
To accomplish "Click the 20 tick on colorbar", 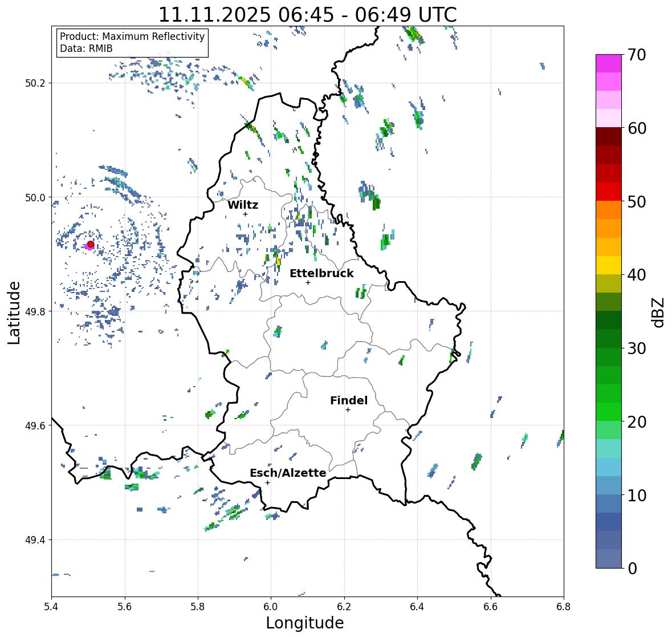I will [637, 421].
